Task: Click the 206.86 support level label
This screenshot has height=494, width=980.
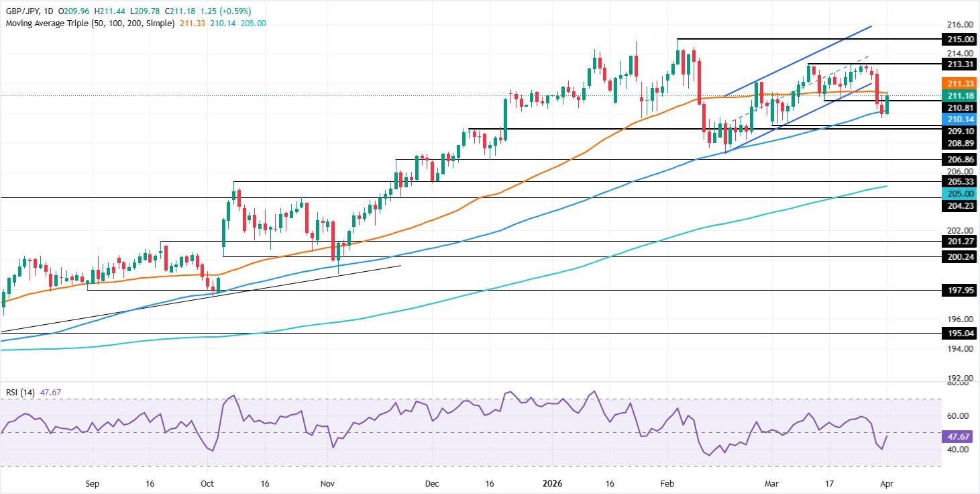Action: (x=959, y=160)
